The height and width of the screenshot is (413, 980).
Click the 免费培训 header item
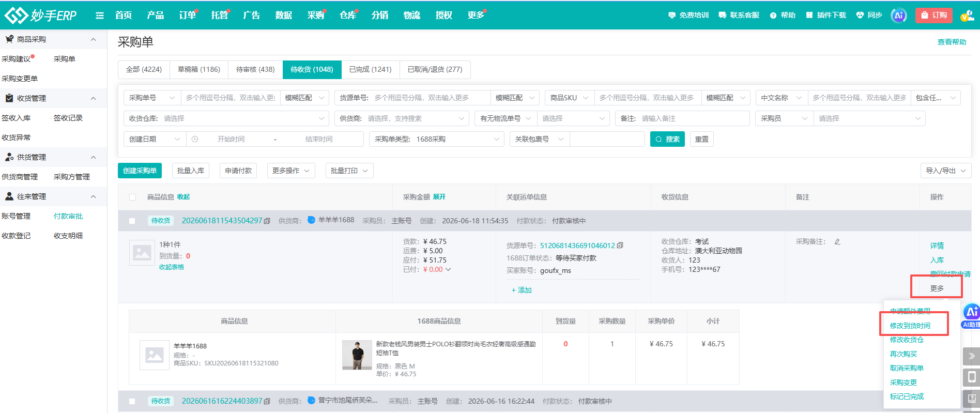click(x=688, y=15)
